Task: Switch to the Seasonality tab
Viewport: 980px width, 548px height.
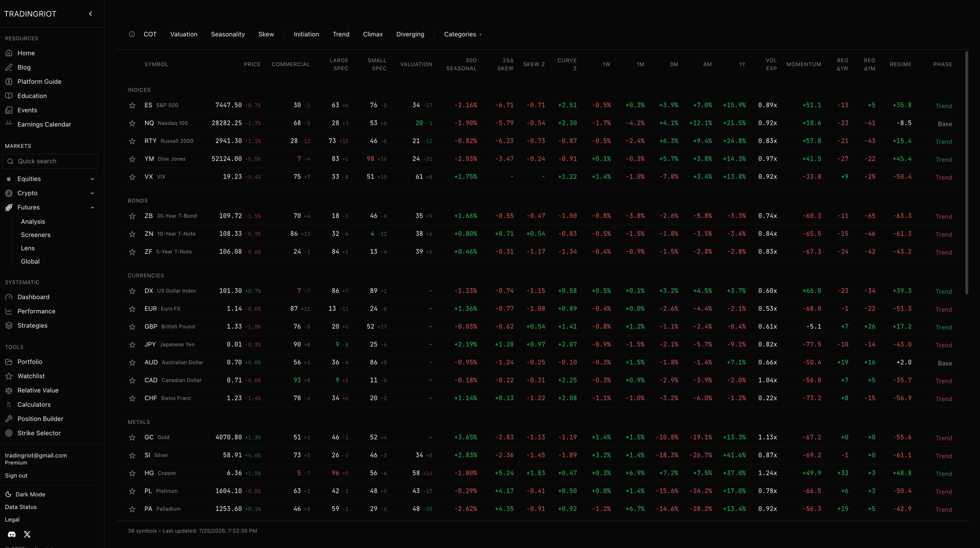Action: pos(228,34)
